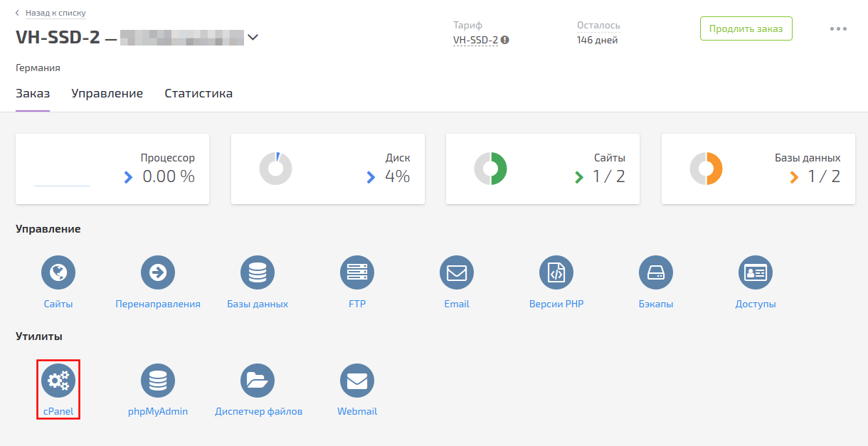The width and height of the screenshot is (868, 446).
Task: Open the Диспетчер файлов folder icon
Action: 258,381
